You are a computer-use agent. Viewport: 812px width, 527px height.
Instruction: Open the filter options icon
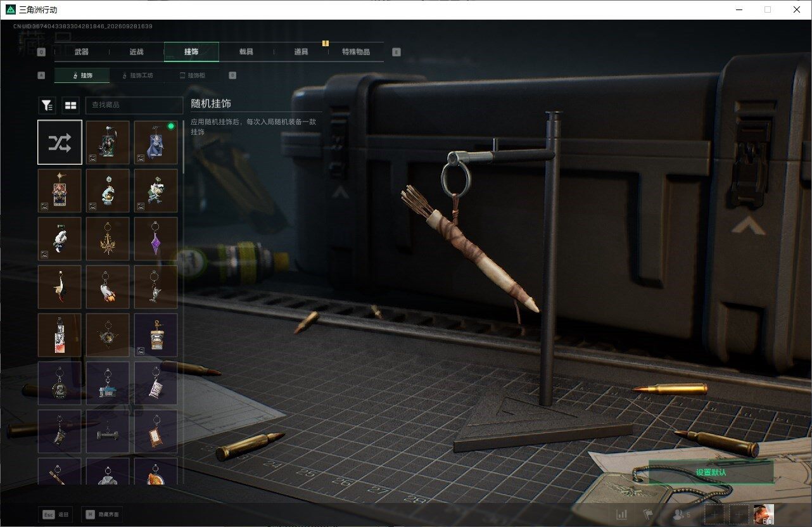tap(47, 106)
